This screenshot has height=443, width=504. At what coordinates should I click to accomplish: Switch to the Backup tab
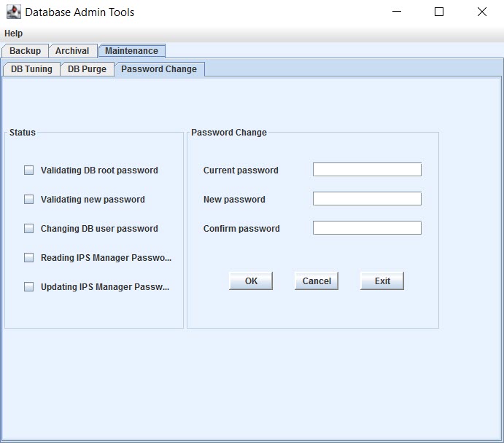(x=25, y=51)
